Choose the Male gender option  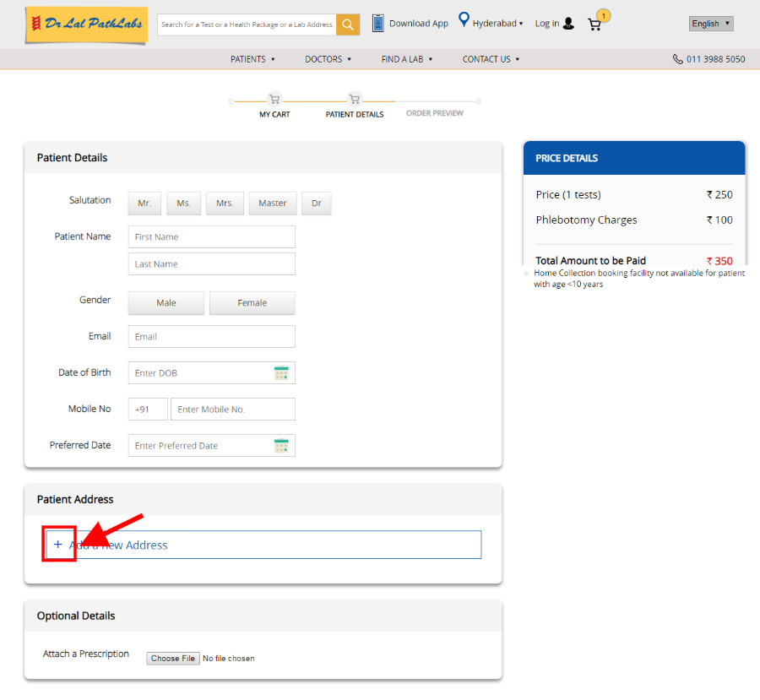pos(166,303)
